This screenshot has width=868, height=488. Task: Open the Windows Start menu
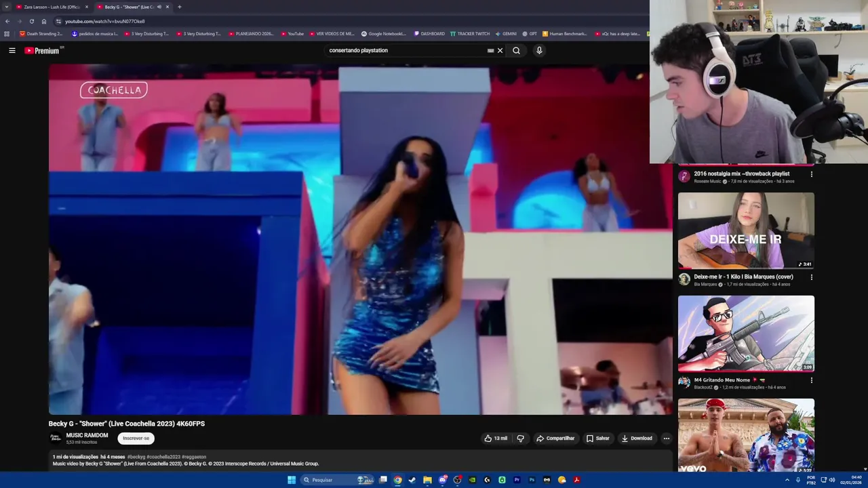(292, 480)
